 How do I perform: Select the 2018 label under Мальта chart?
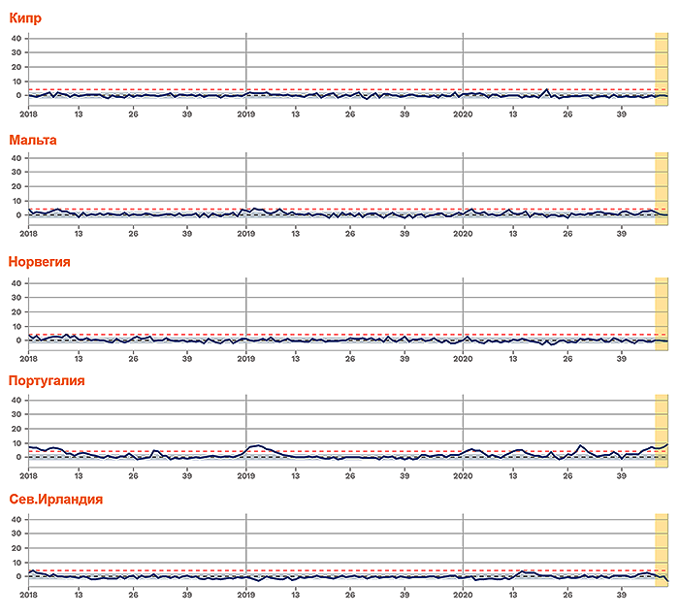pyautogui.click(x=28, y=234)
